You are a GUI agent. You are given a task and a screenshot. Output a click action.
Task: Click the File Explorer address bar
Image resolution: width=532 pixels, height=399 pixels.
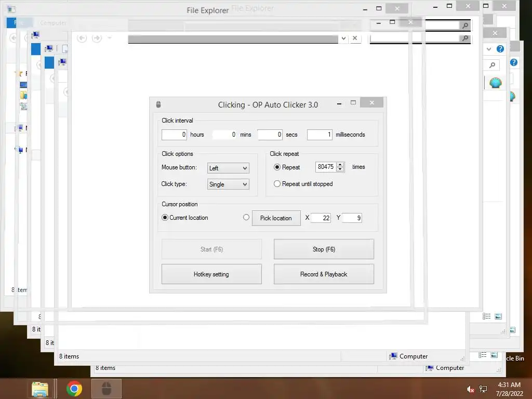pos(233,39)
